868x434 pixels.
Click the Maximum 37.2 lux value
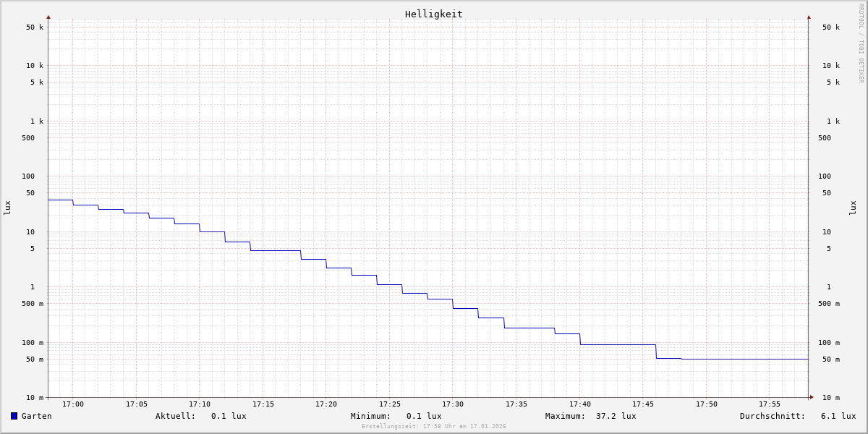point(616,416)
